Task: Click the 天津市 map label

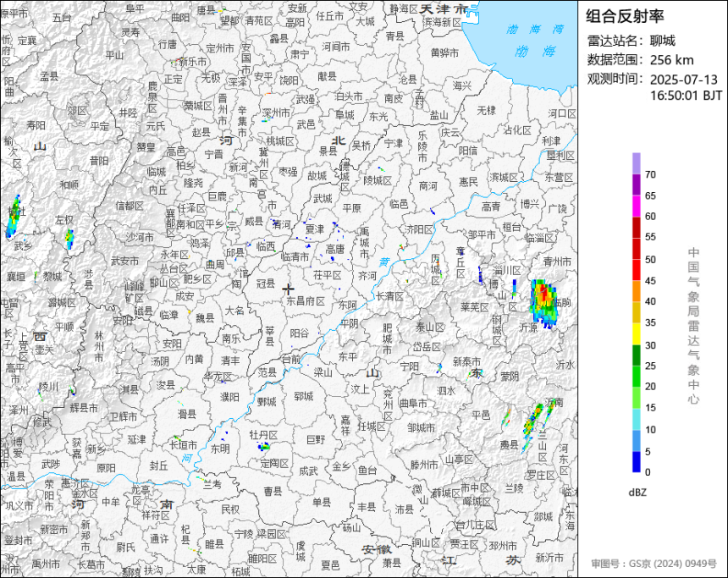Action: (x=444, y=8)
